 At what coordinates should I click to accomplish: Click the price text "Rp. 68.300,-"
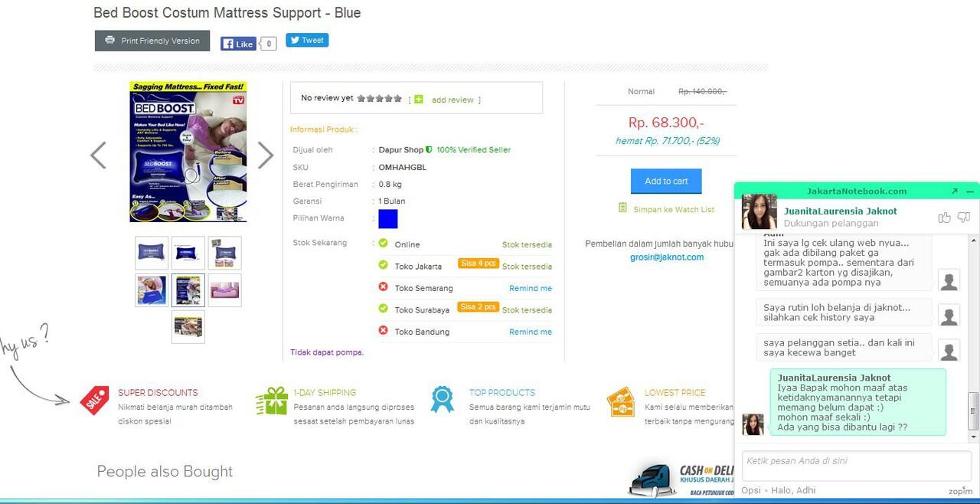pos(666,123)
